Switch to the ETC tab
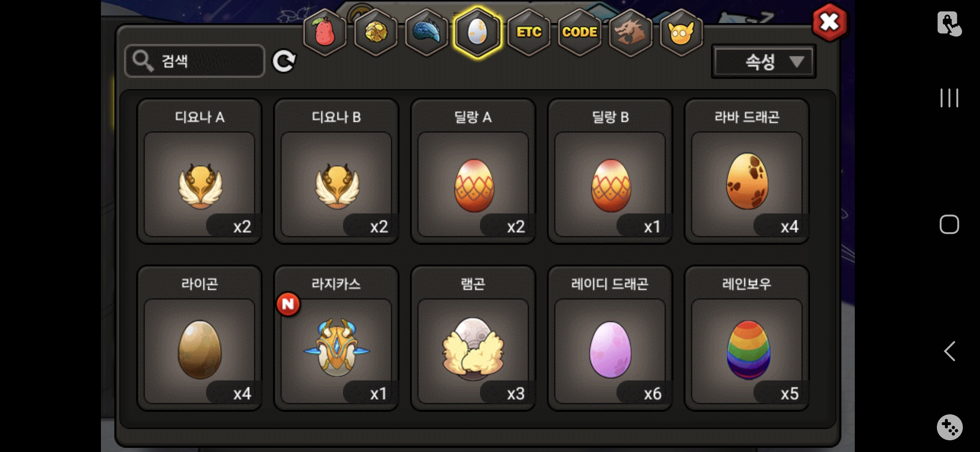The width and height of the screenshot is (980, 452). (x=529, y=33)
